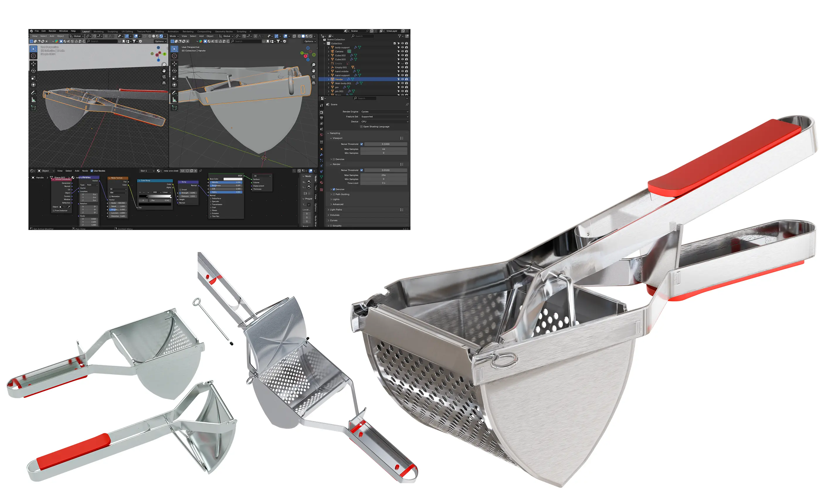This screenshot has width=821, height=504.
Task: Open the Render menu in top bar
Action: point(52,31)
